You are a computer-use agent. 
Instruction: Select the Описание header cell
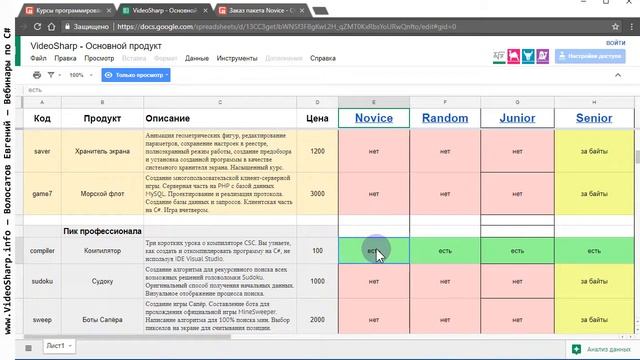point(220,118)
